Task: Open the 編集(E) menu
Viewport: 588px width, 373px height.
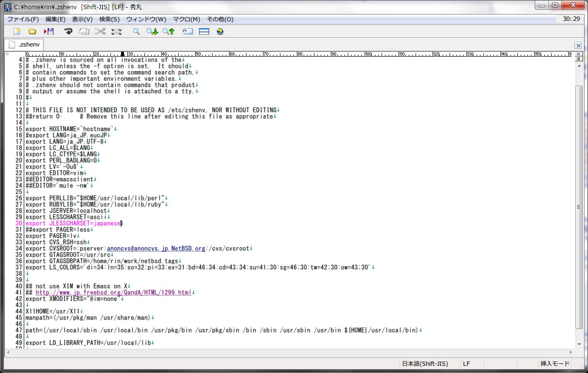Action: click(55, 19)
